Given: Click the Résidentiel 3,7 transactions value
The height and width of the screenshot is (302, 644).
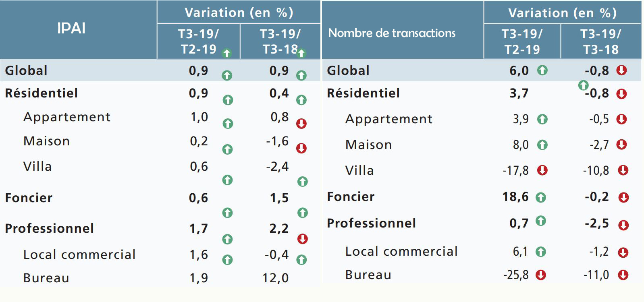Looking at the screenshot, I should tap(519, 93).
